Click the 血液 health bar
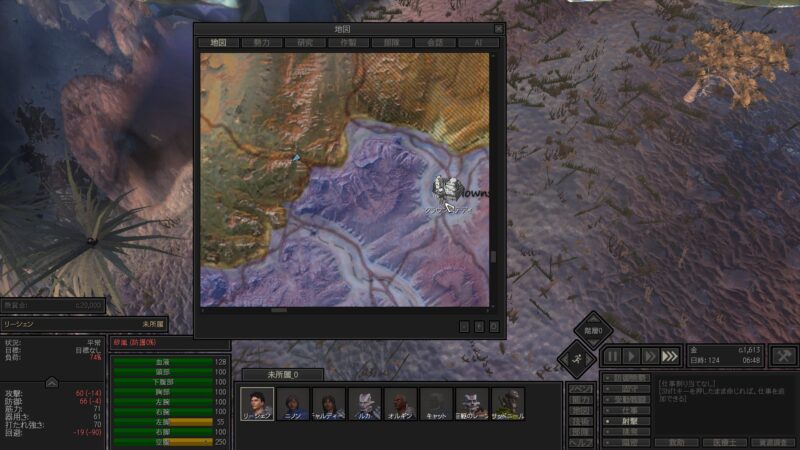 point(163,362)
